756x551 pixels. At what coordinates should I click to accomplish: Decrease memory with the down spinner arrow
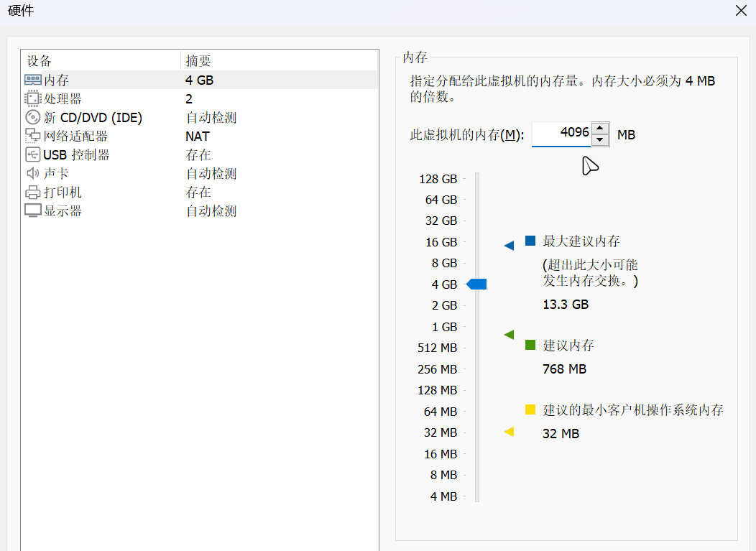(600, 140)
